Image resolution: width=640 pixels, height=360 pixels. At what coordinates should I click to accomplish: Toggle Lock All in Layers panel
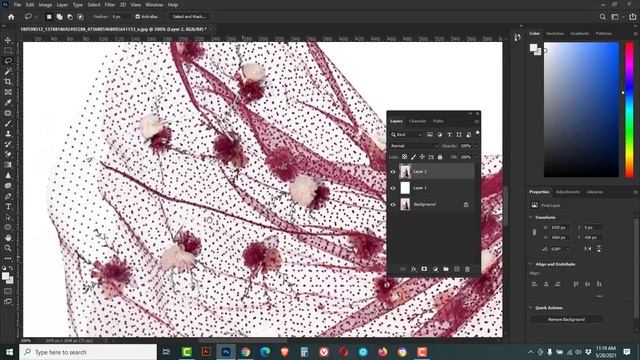440,157
